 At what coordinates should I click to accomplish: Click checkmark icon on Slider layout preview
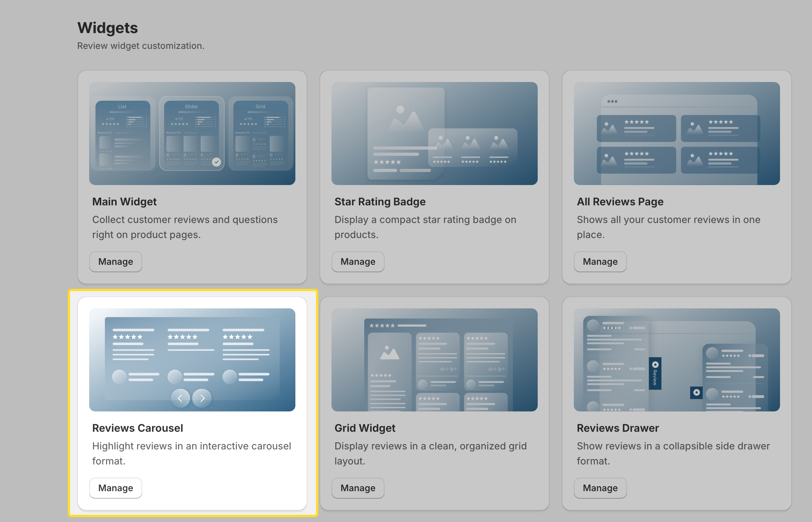click(x=216, y=162)
